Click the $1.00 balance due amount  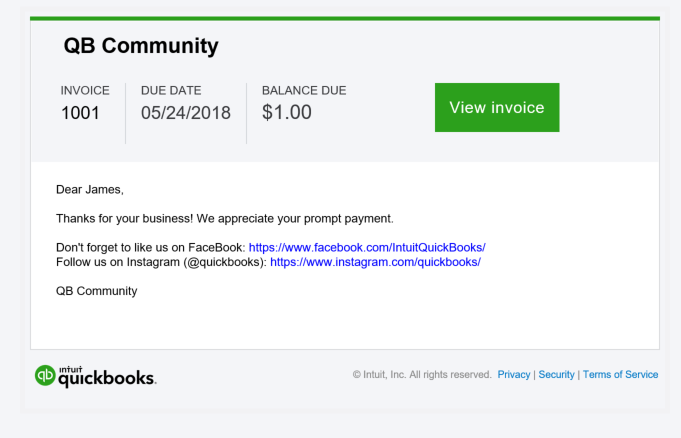coord(287,113)
